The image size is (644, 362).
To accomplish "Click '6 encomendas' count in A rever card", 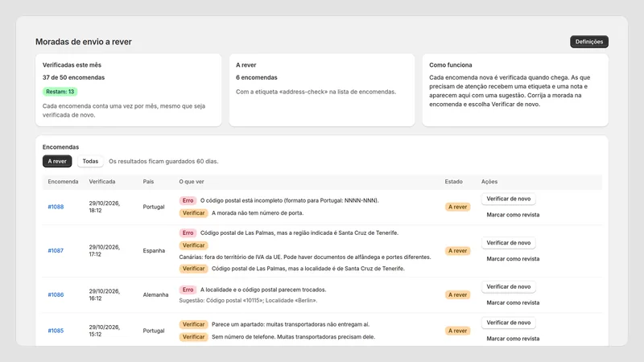I will pos(257,77).
